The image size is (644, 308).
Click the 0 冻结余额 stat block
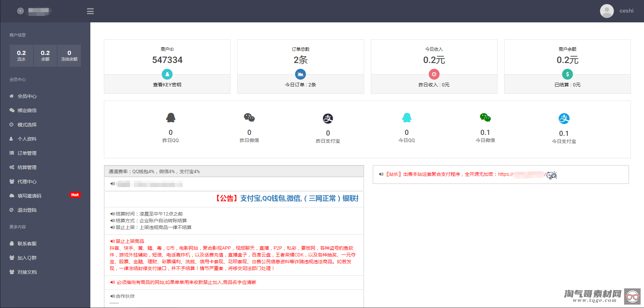(x=69, y=56)
